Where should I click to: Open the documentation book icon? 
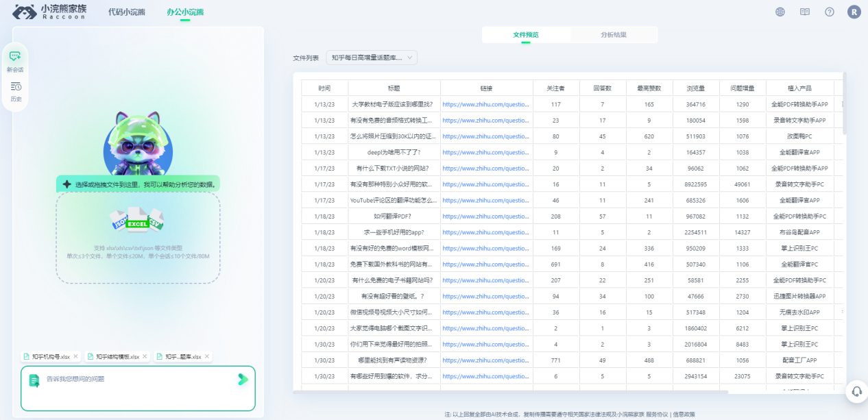point(805,12)
